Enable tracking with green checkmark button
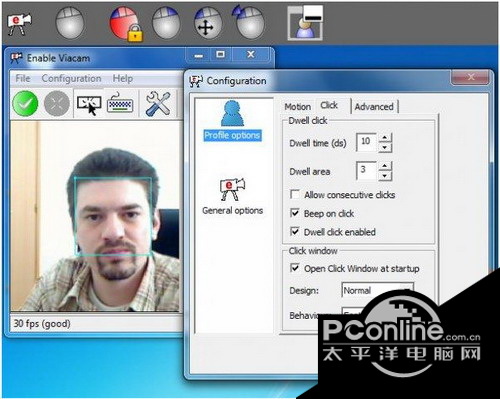This screenshot has height=399, width=500. pyautogui.click(x=25, y=104)
